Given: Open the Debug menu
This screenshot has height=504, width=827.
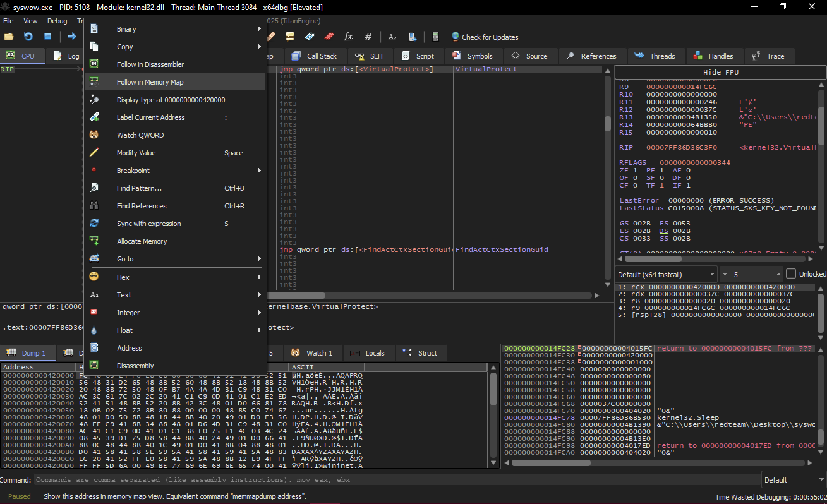Looking at the screenshot, I should 57,21.
